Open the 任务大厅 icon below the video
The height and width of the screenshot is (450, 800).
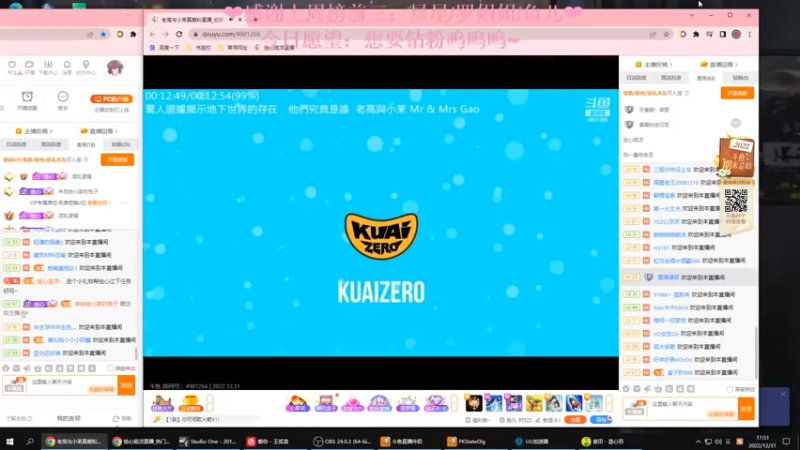point(162,404)
